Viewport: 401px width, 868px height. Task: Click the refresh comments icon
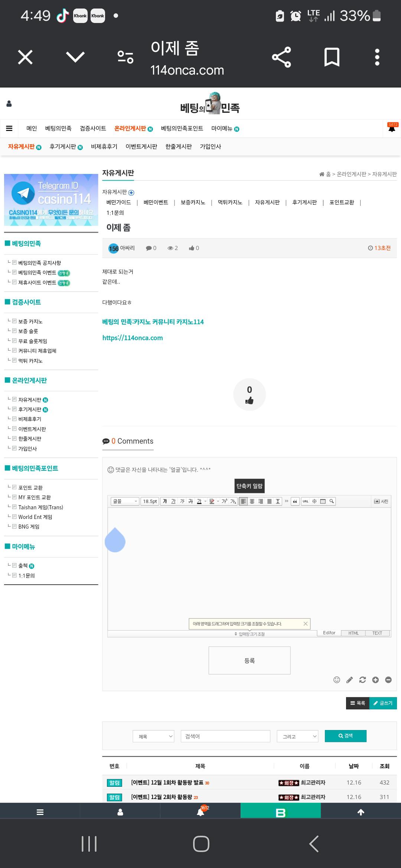(x=362, y=680)
